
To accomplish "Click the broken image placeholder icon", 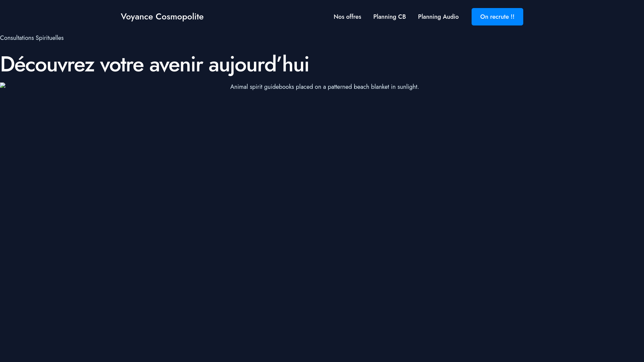I will click(x=3, y=85).
